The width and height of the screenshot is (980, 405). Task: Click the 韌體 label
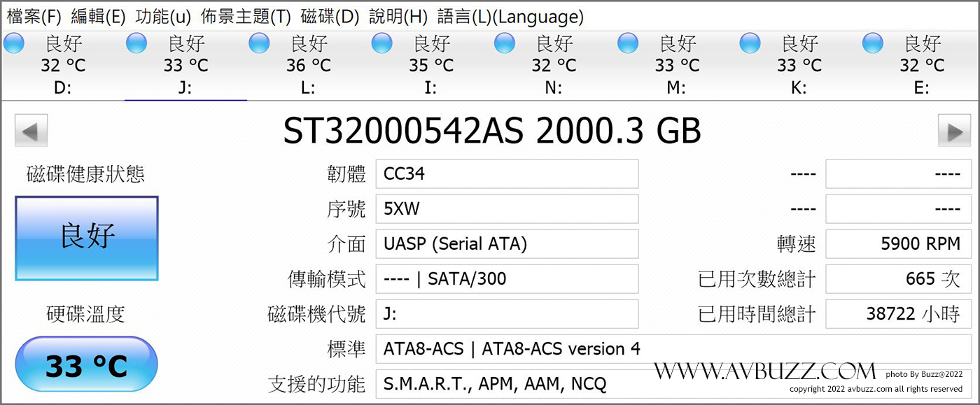pyautogui.click(x=346, y=174)
